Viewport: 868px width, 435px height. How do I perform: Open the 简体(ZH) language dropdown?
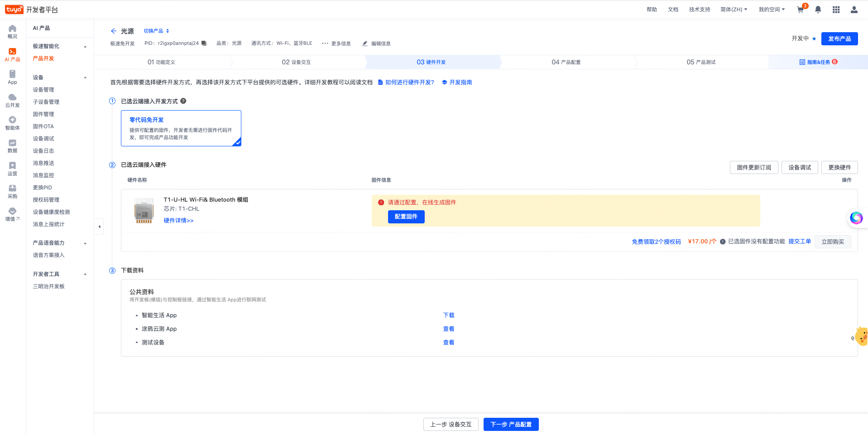coord(734,10)
